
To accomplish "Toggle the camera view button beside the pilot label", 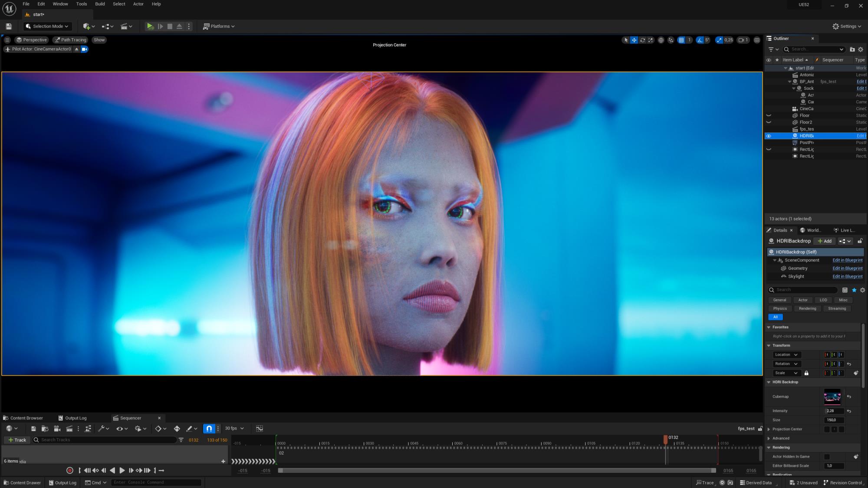I will (x=85, y=49).
